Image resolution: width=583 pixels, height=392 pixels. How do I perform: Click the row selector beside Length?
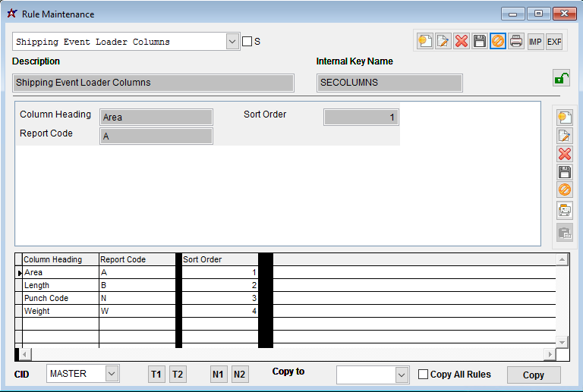[x=19, y=285]
